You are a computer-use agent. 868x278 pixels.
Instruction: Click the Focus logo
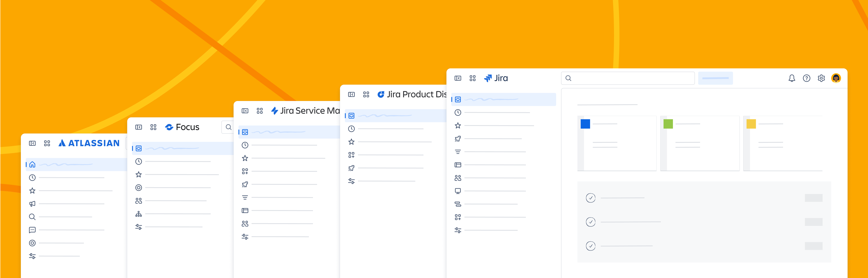[182, 127]
